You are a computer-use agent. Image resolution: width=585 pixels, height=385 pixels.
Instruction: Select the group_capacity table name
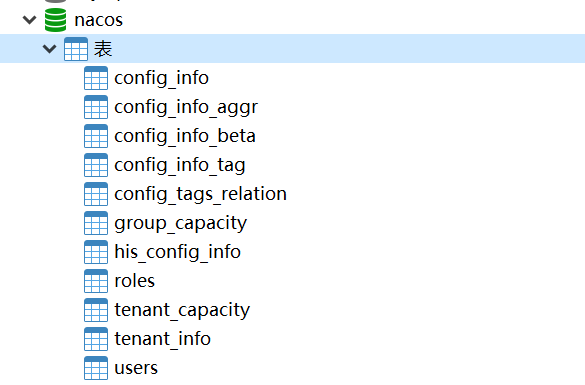(x=181, y=223)
